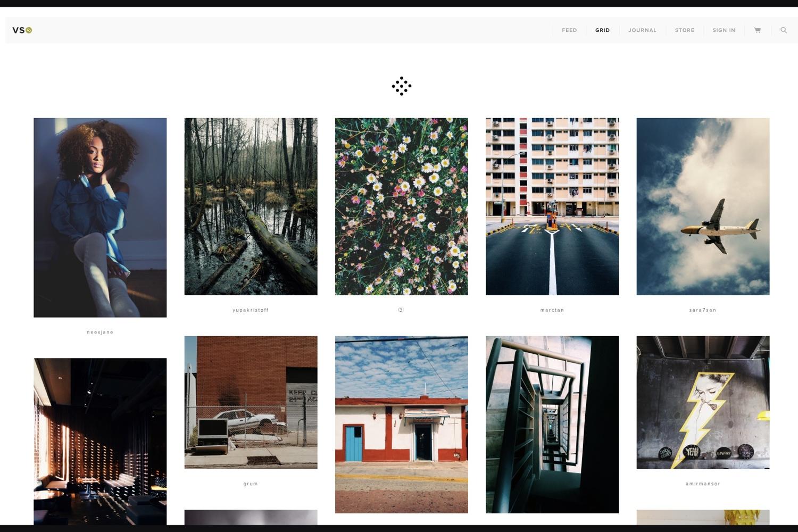798x532 pixels.
Task: Select the VSCO logo in the header
Action: tap(21, 30)
